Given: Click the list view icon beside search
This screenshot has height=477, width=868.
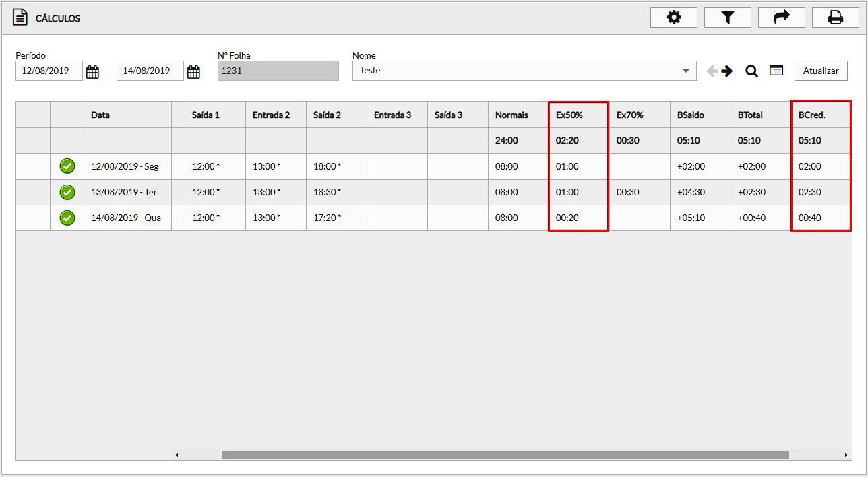Looking at the screenshot, I should coord(776,71).
